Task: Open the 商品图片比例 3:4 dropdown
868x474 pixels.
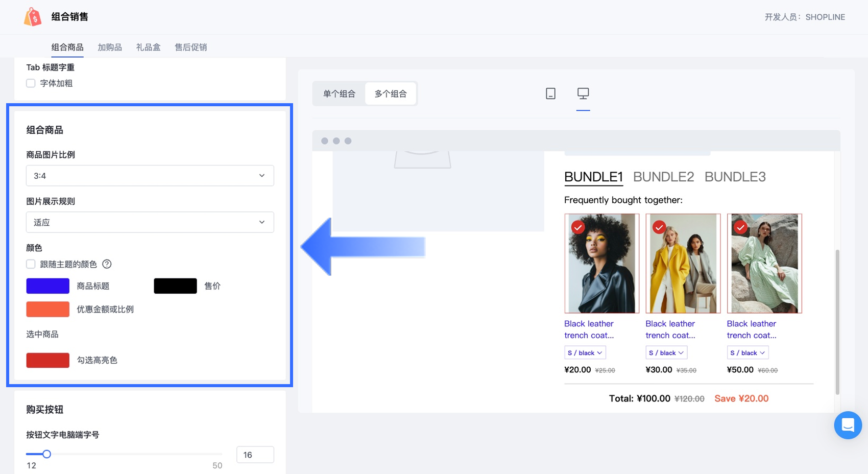Action: (150, 176)
